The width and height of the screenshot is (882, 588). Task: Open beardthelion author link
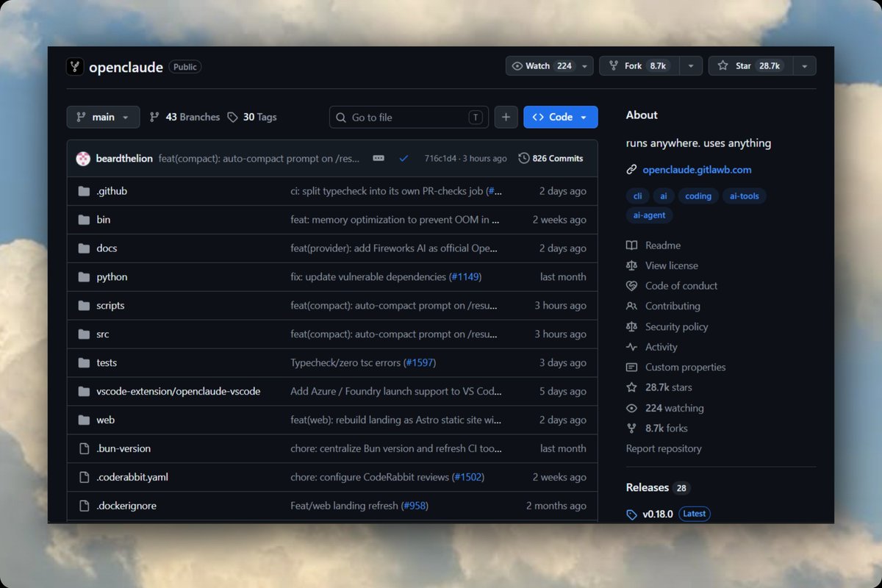(x=125, y=158)
